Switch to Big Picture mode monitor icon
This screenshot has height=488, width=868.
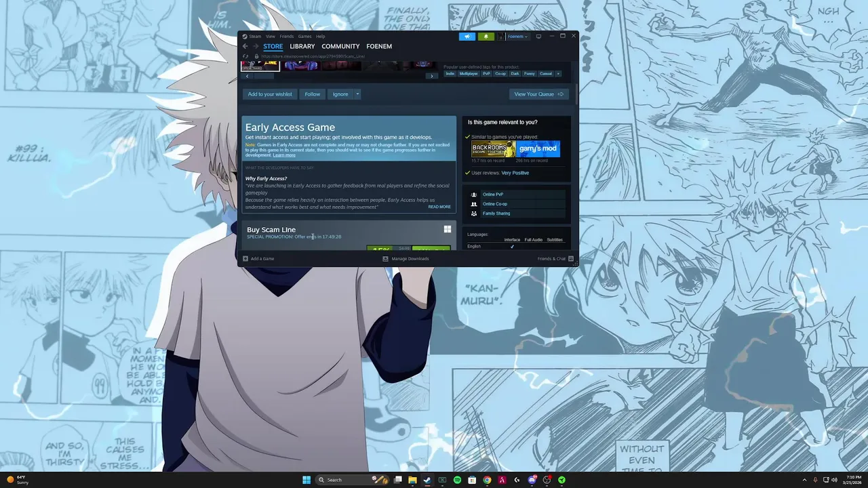click(538, 37)
